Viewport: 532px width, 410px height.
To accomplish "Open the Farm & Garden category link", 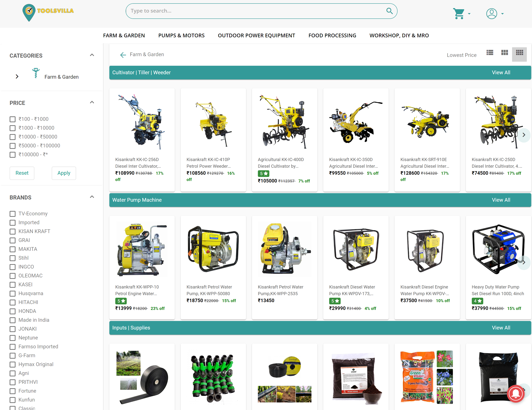I will [61, 77].
